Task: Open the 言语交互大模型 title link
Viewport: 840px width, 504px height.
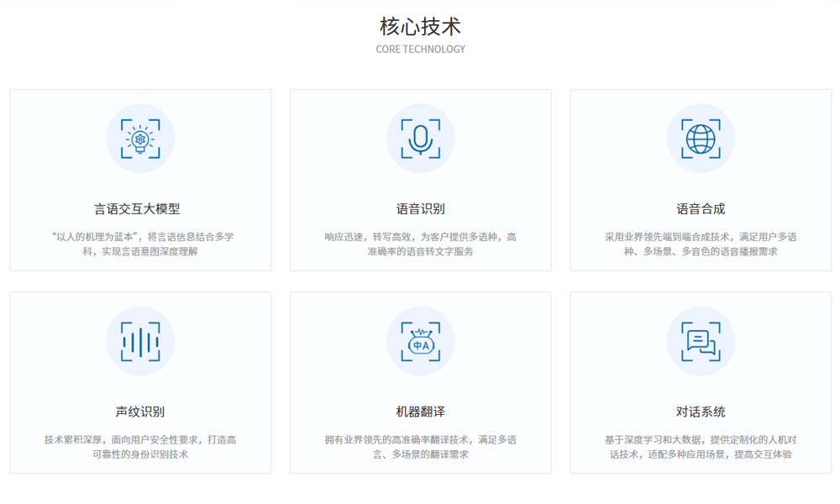Action: coord(140,209)
